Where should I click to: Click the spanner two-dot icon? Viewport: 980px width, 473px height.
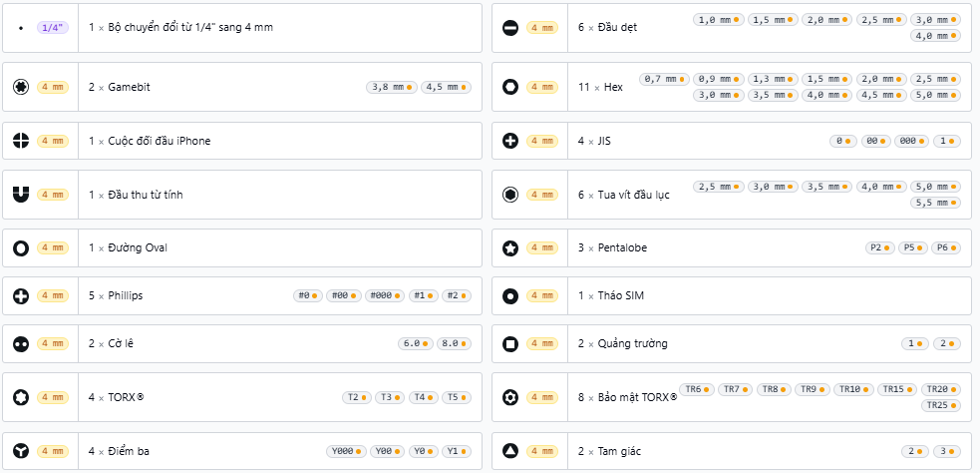tap(21, 343)
